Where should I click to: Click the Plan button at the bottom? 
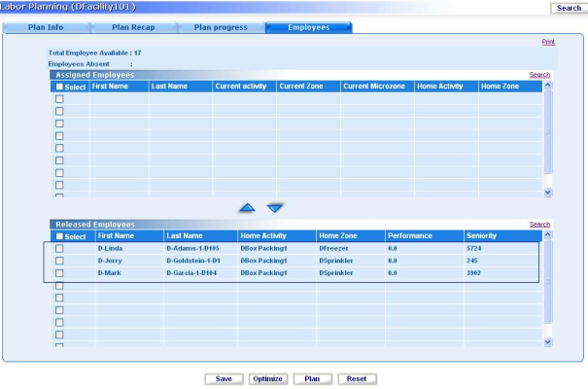pos(312,379)
